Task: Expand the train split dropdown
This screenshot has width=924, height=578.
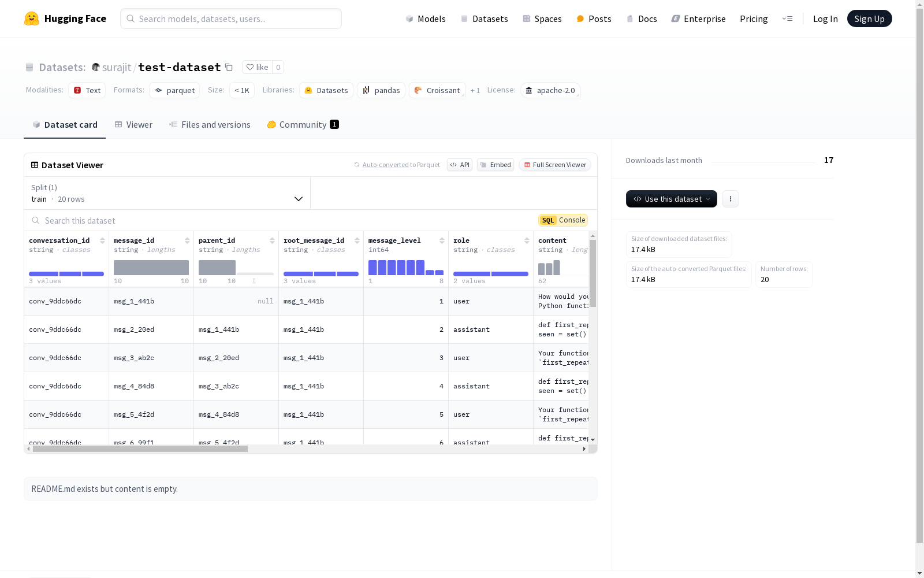Action: tap(167, 193)
